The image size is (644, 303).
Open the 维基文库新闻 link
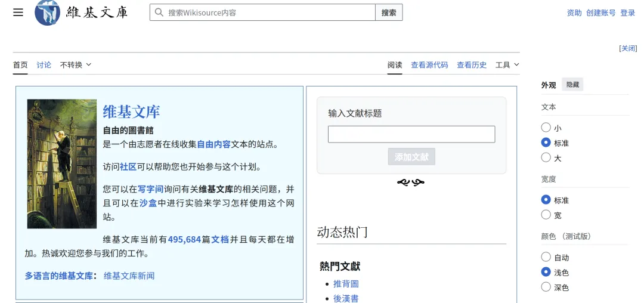[x=129, y=276]
